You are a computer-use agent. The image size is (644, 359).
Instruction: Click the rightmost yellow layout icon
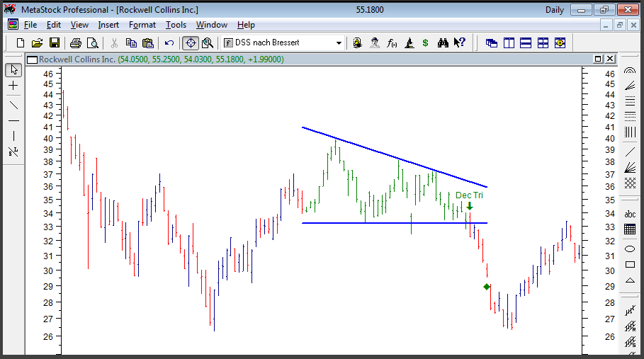(560, 42)
